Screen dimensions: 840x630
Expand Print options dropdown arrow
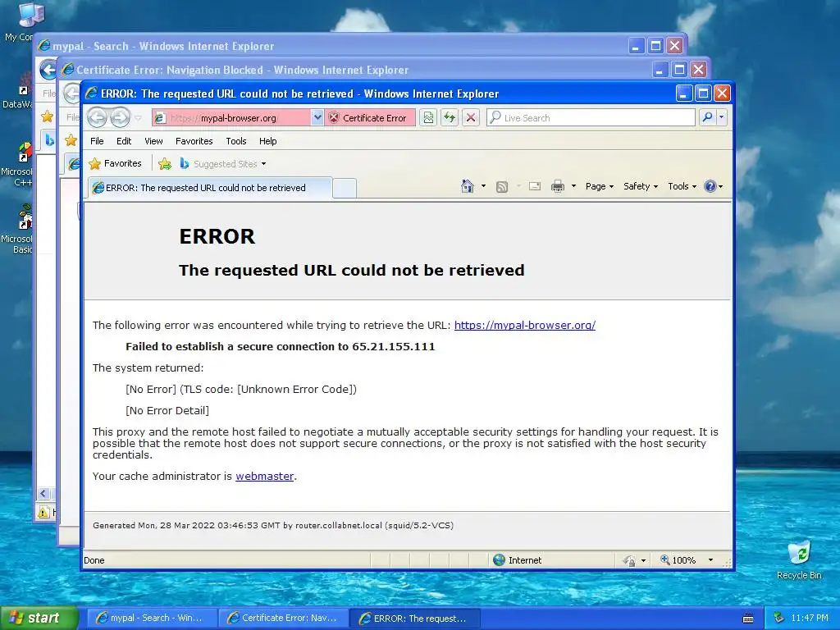pos(573,186)
